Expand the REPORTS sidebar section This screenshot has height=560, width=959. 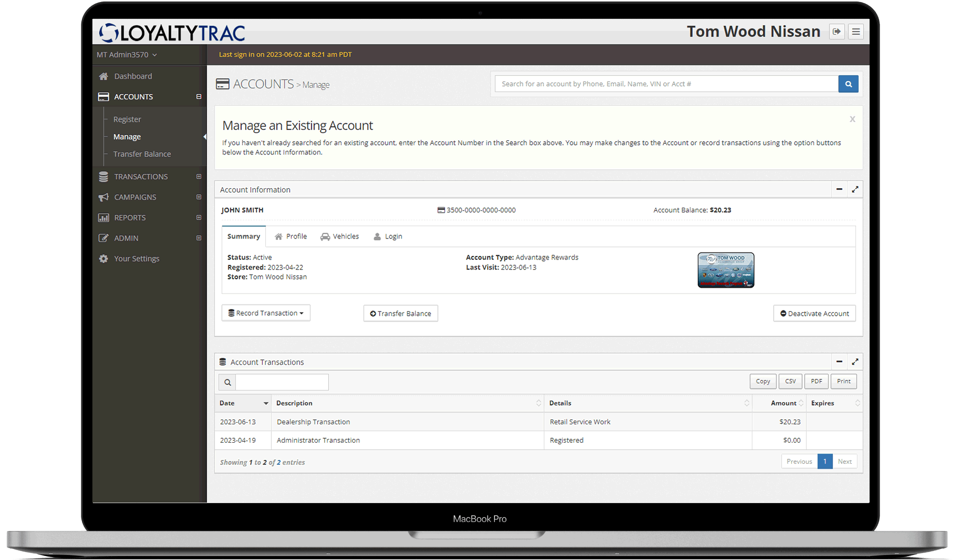point(199,218)
